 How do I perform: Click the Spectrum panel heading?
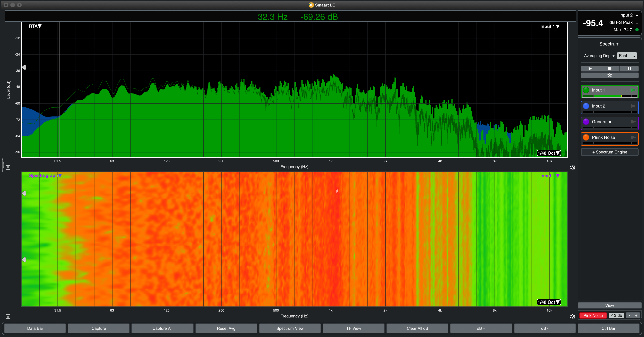[x=609, y=44]
